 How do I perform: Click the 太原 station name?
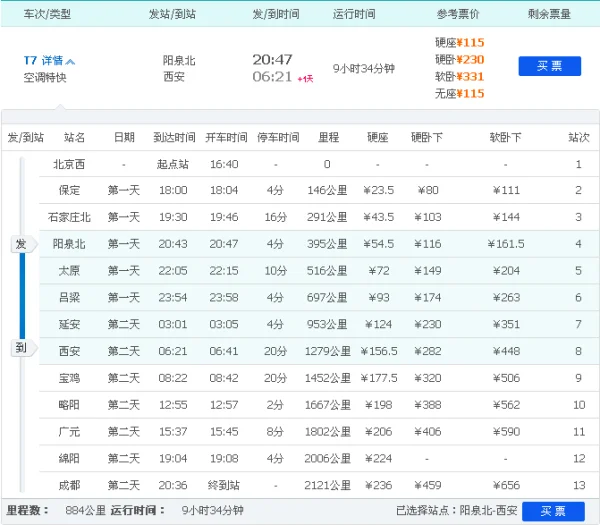[69, 271]
